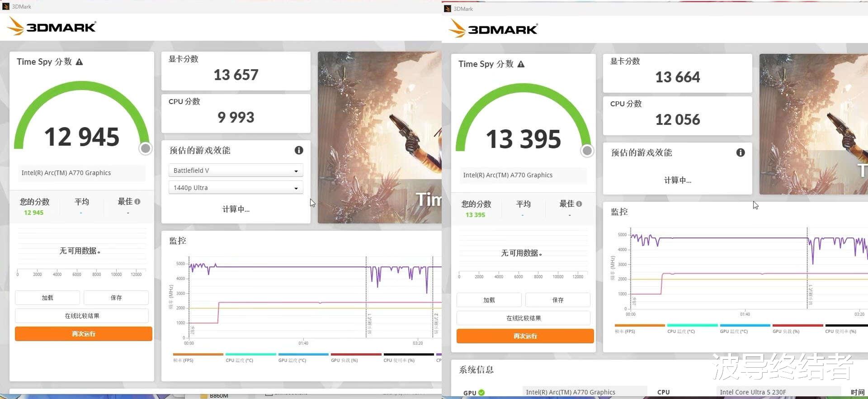Viewport: 868px width, 399px height.
Task: Click the 最佳 info icon in the 13 395 window
Action: pyautogui.click(x=579, y=204)
